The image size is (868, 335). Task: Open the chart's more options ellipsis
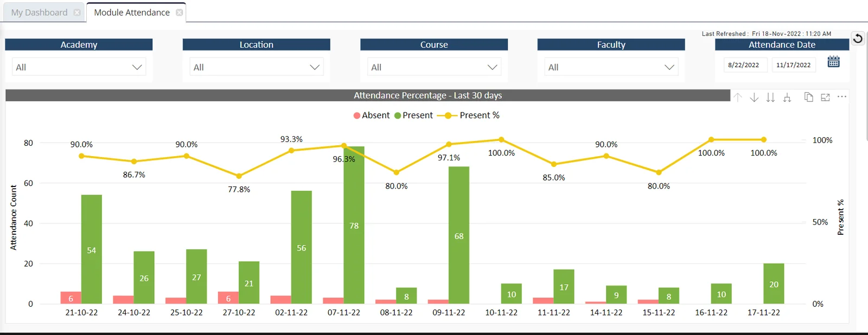click(x=842, y=96)
